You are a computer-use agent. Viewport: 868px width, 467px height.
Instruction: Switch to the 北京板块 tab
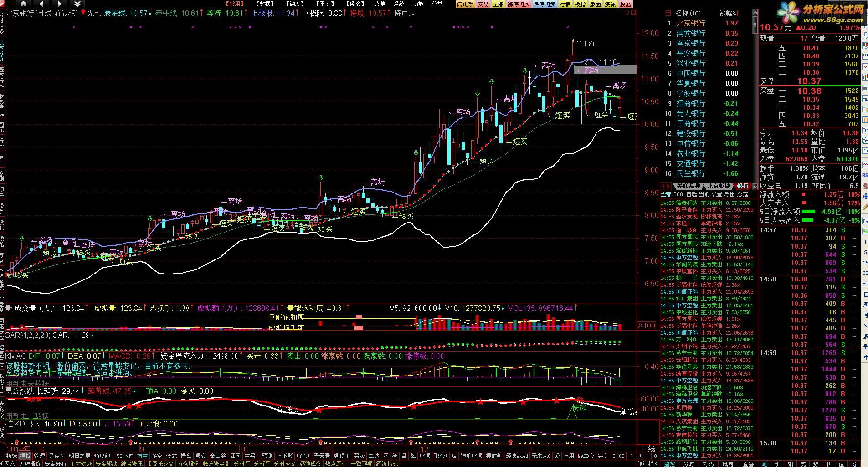point(719,186)
